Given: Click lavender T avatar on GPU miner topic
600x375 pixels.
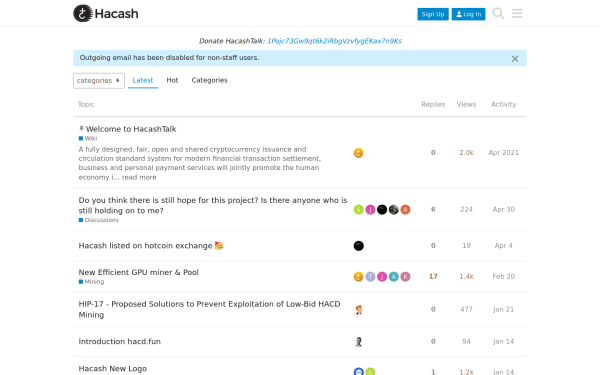Looking at the screenshot, I should pyautogui.click(x=370, y=277).
